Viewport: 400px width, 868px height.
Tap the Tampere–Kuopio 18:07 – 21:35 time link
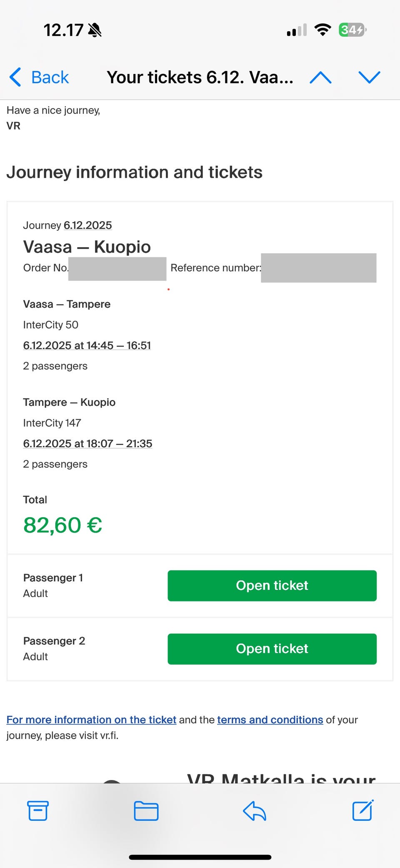point(87,443)
